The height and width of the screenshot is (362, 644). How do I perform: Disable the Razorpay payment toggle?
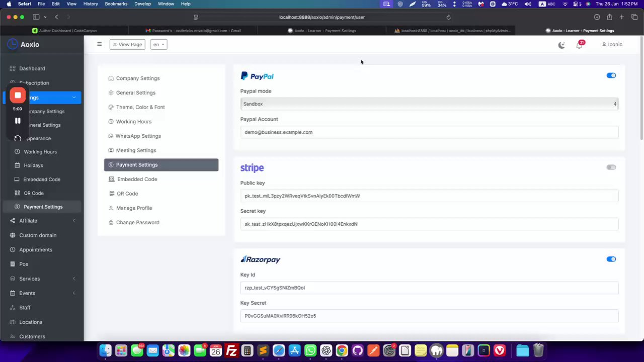coord(611,259)
